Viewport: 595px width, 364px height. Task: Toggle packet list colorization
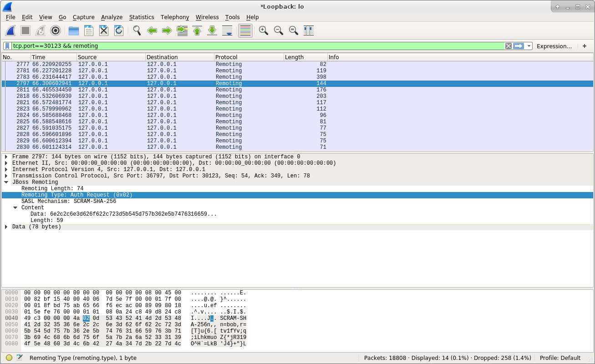245,30
